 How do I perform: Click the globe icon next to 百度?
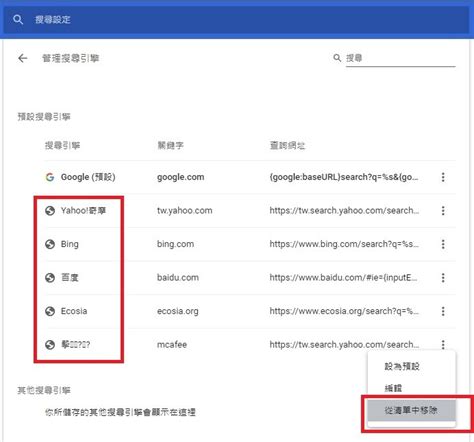[x=50, y=278]
